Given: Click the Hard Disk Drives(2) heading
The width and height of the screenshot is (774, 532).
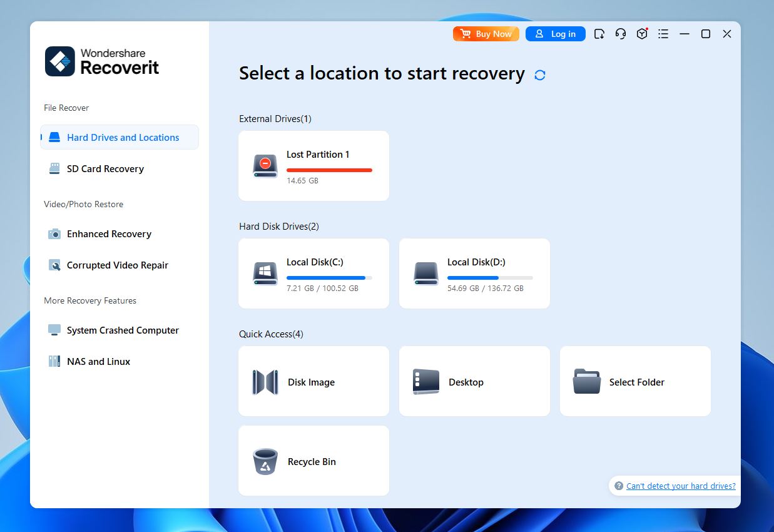Looking at the screenshot, I should click(x=279, y=227).
